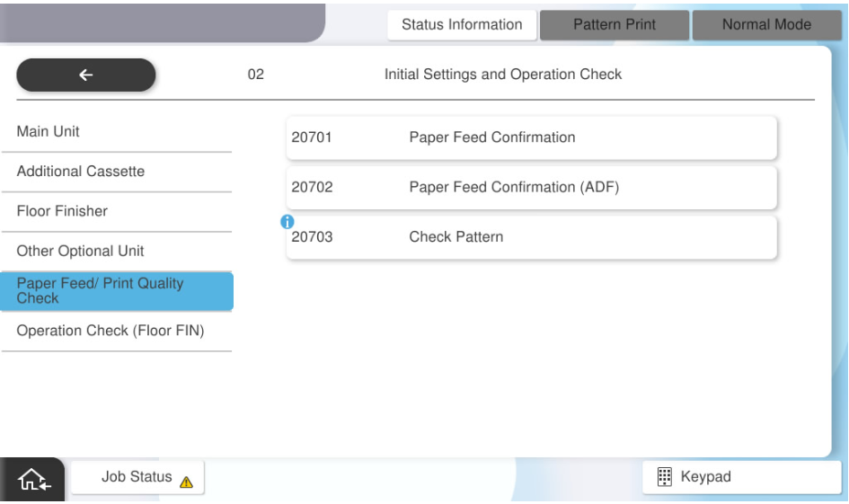
Task: Select Other Optional Unit
Action: (116, 252)
